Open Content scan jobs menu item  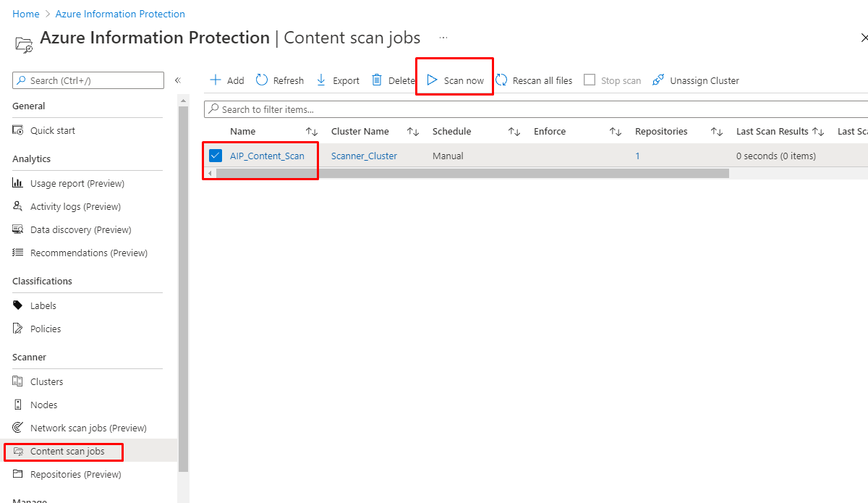pyautogui.click(x=67, y=452)
